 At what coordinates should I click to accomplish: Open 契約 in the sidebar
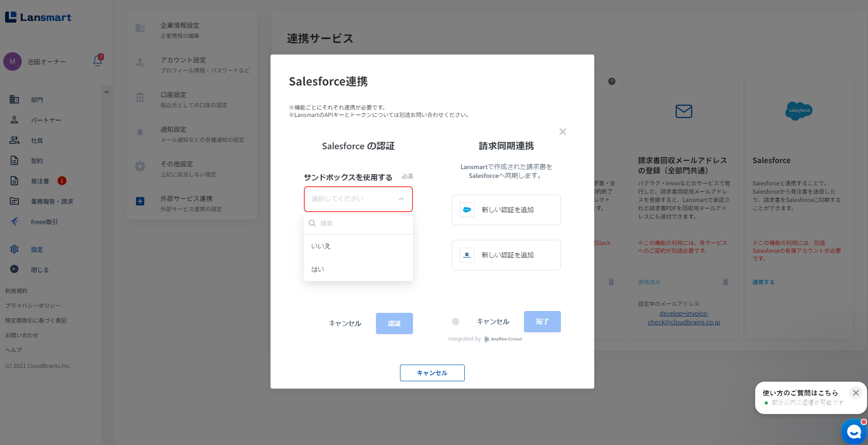pos(37,161)
